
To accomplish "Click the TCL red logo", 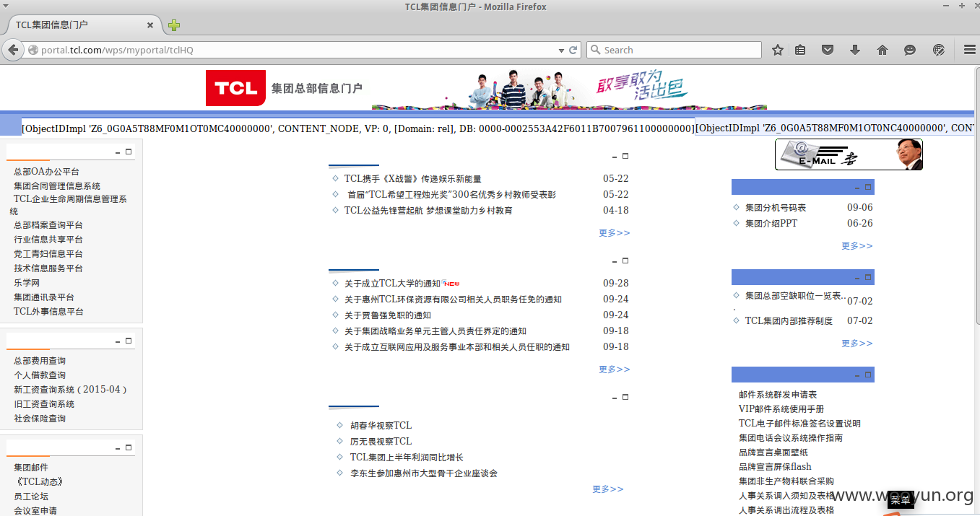I will tap(236, 88).
